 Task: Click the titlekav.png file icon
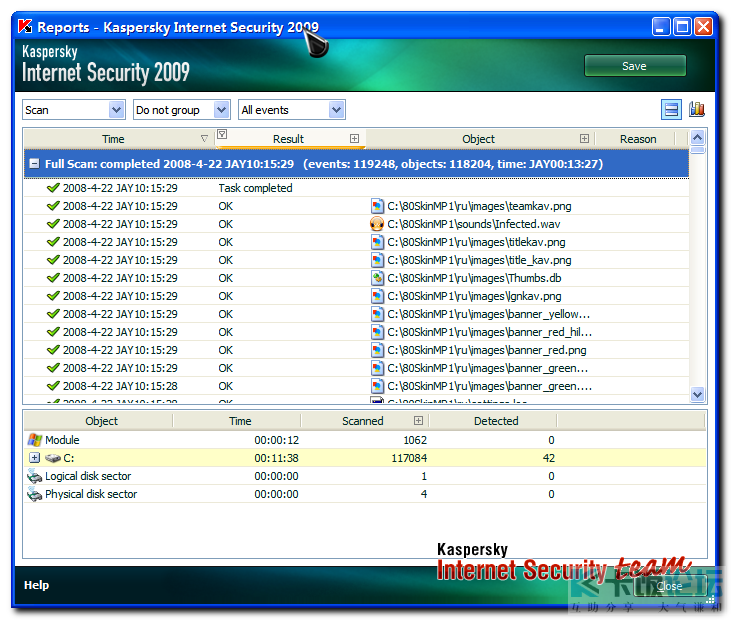pyautogui.click(x=377, y=242)
